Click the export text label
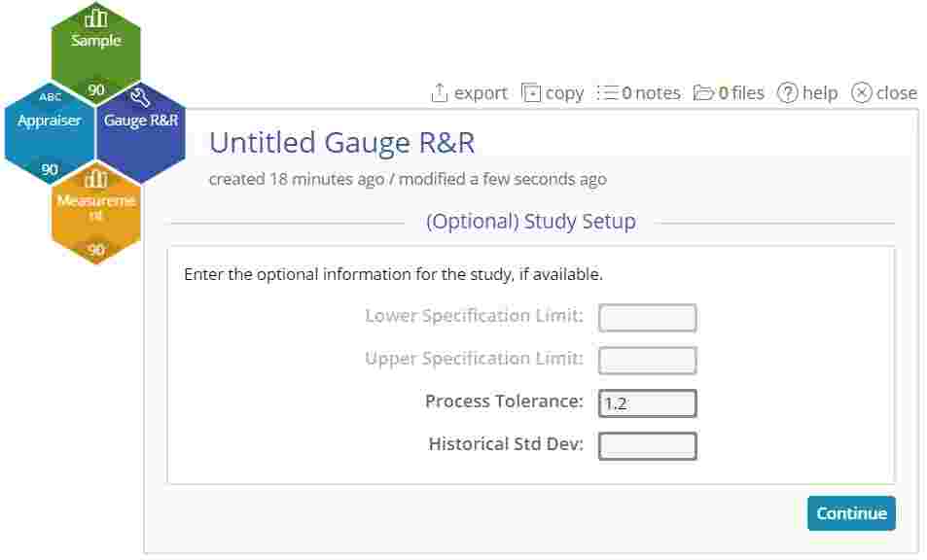927x560 pixels. pos(481,92)
